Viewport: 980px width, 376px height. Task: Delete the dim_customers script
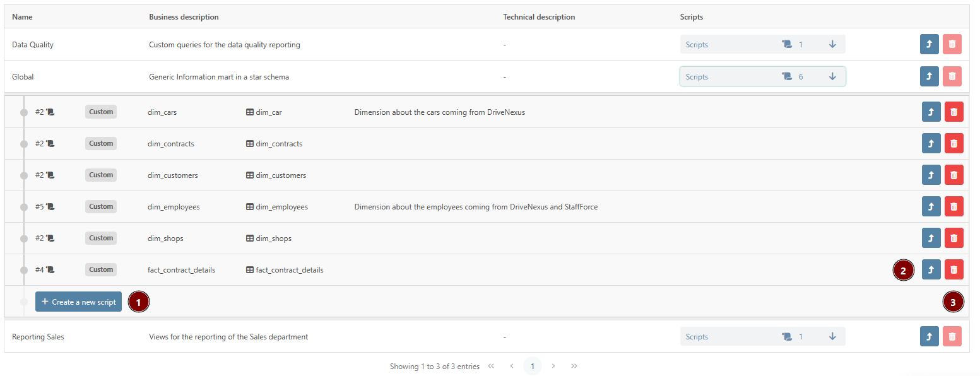tap(953, 175)
